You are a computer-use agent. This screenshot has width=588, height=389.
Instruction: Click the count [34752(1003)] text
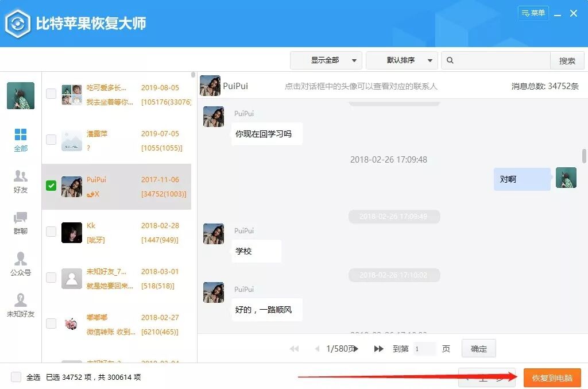pyautogui.click(x=164, y=194)
